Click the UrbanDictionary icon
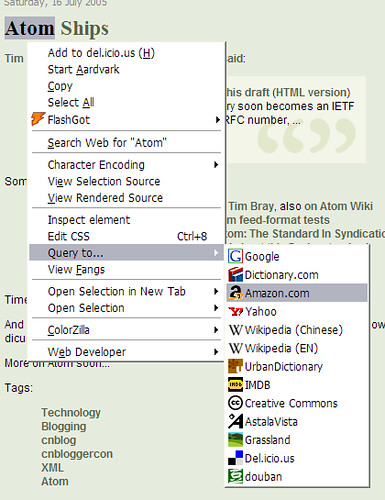 click(235, 366)
